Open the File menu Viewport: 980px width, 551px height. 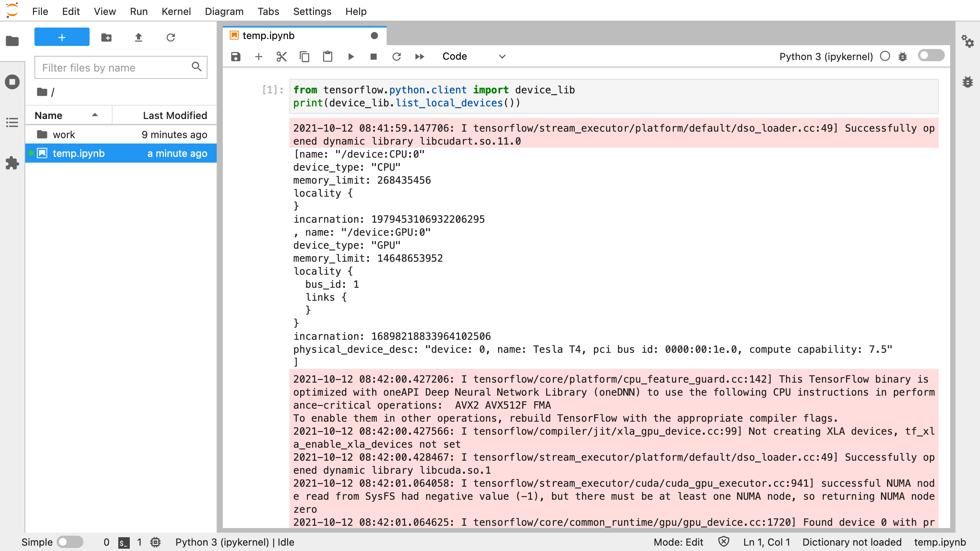tap(40, 11)
